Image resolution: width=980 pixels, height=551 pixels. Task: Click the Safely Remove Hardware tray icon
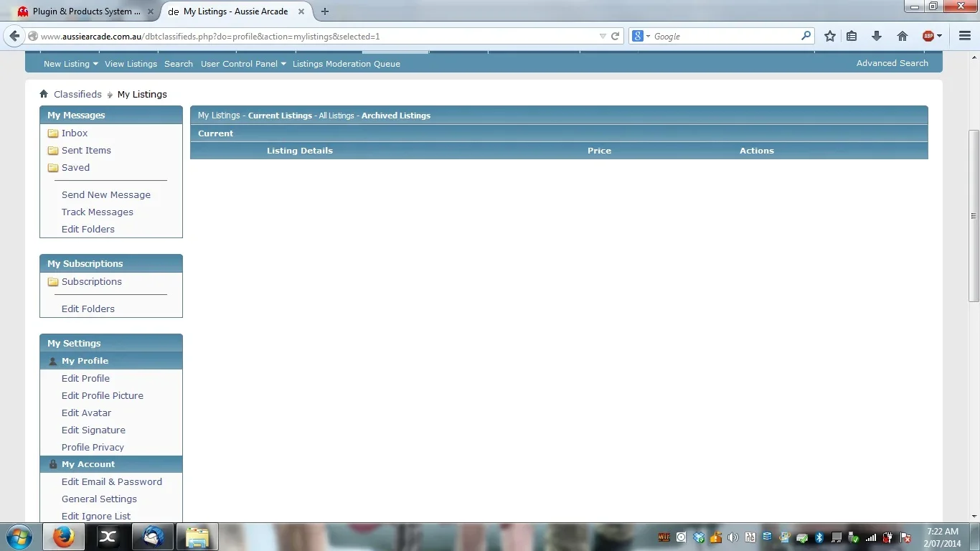pos(854,537)
